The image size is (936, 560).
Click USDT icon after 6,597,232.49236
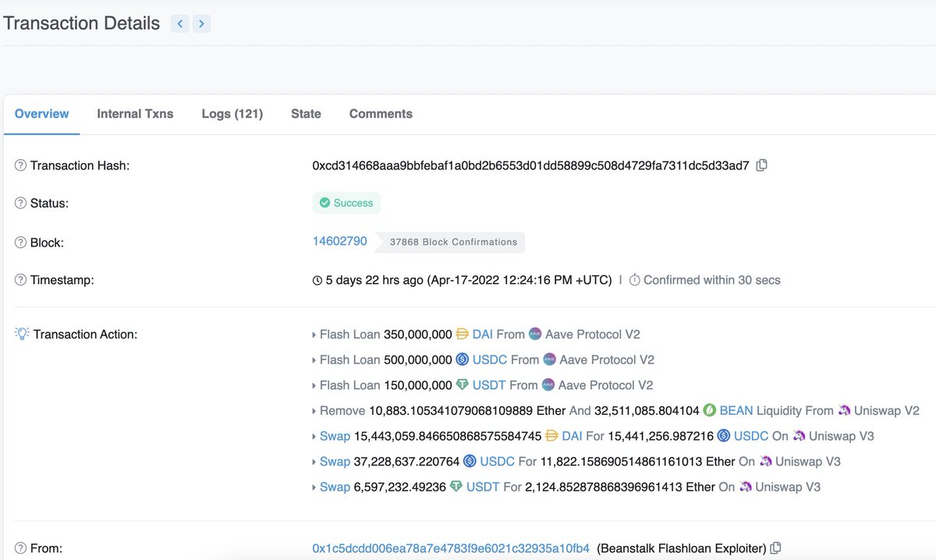pyautogui.click(x=456, y=487)
